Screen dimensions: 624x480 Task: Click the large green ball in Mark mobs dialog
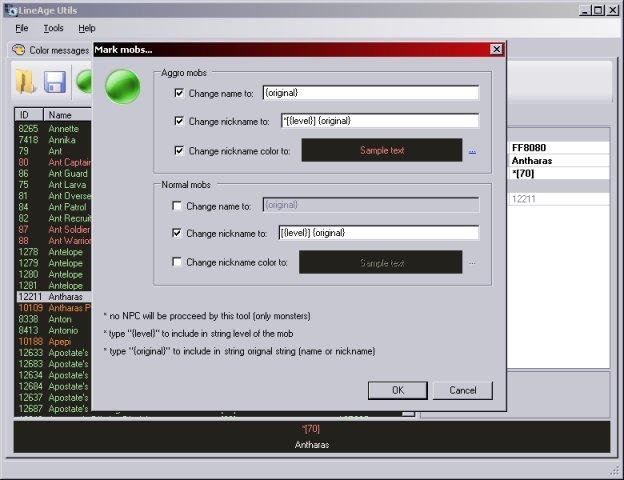click(123, 86)
